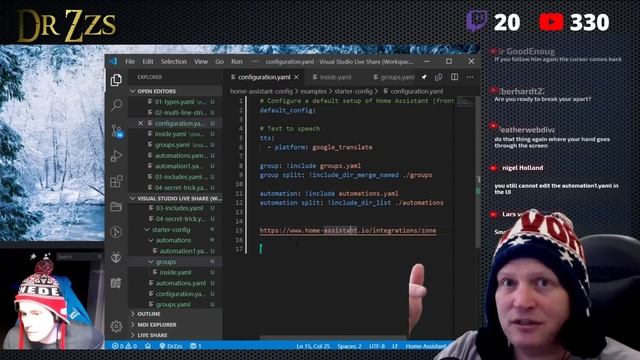The width and height of the screenshot is (640, 360).
Task: Open automation1.ya... in Open Editors list
Action: coord(176,166)
